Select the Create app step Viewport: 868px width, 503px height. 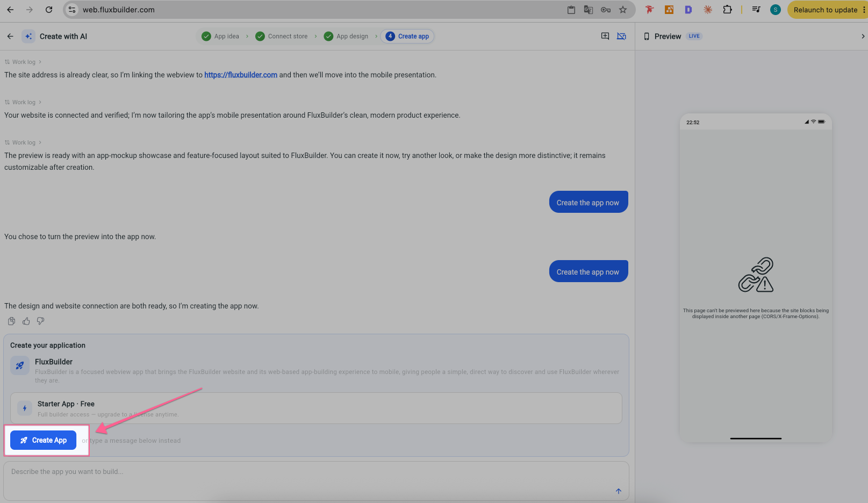click(407, 36)
